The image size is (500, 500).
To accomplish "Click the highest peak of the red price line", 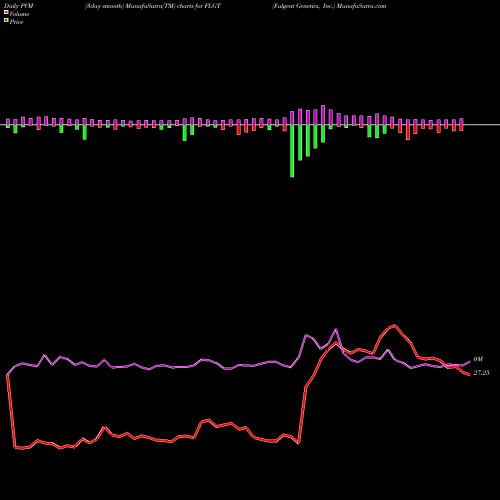I will coord(395,325).
